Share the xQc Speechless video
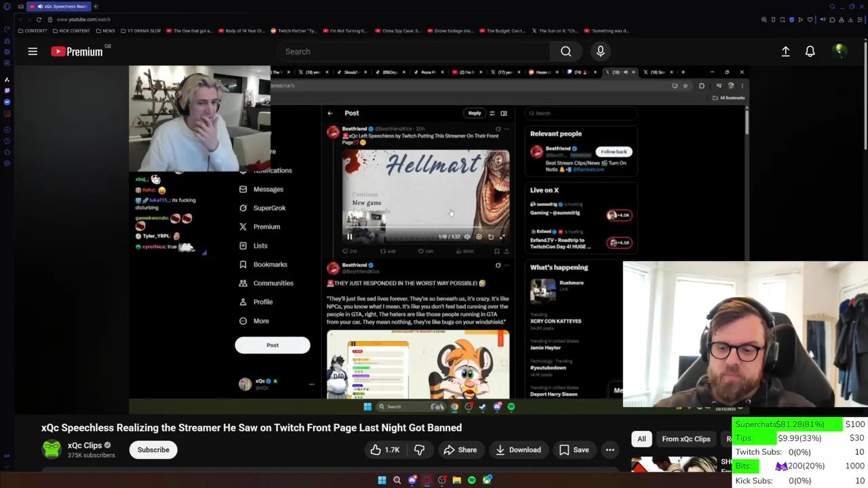This screenshot has width=868, height=488. click(x=460, y=450)
